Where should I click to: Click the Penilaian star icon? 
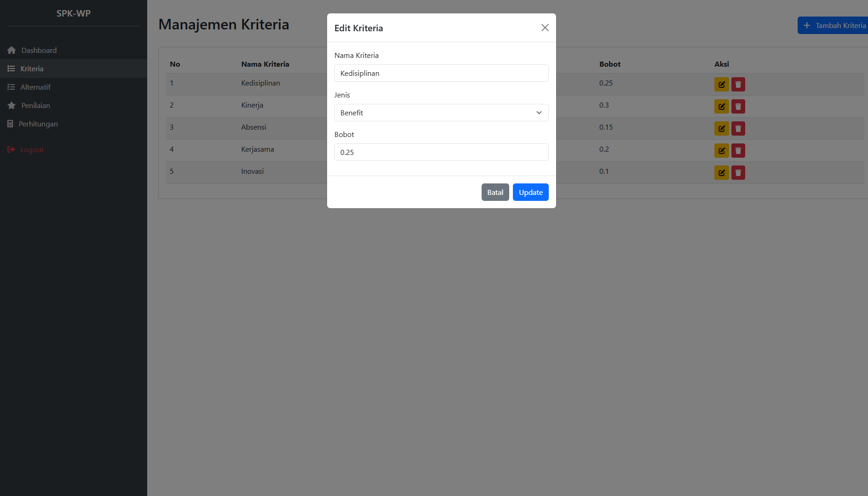point(11,105)
